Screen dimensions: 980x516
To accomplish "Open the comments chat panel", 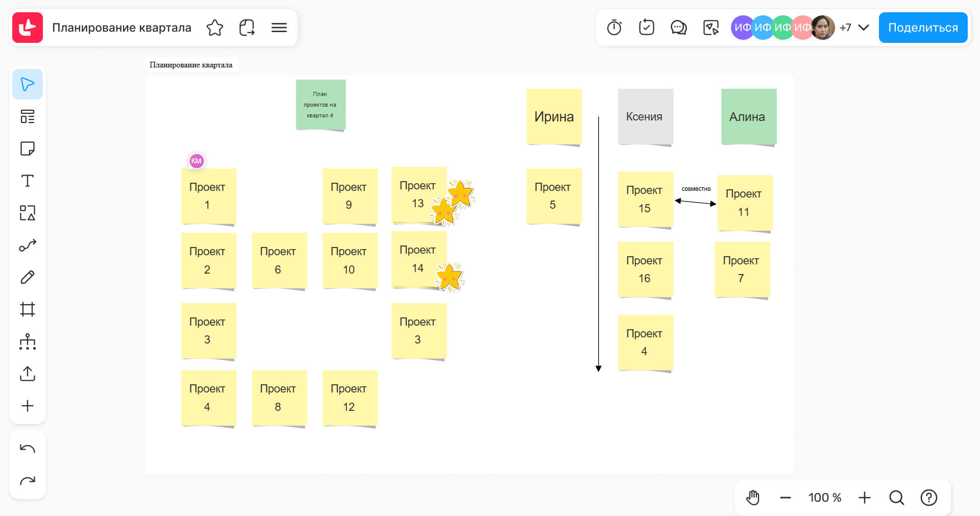I will (x=678, y=28).
